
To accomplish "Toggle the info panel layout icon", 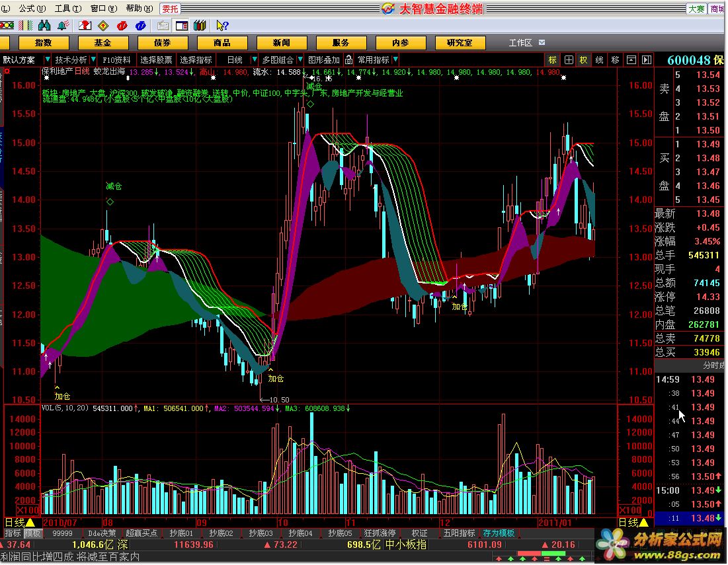I will coord(182,26).
